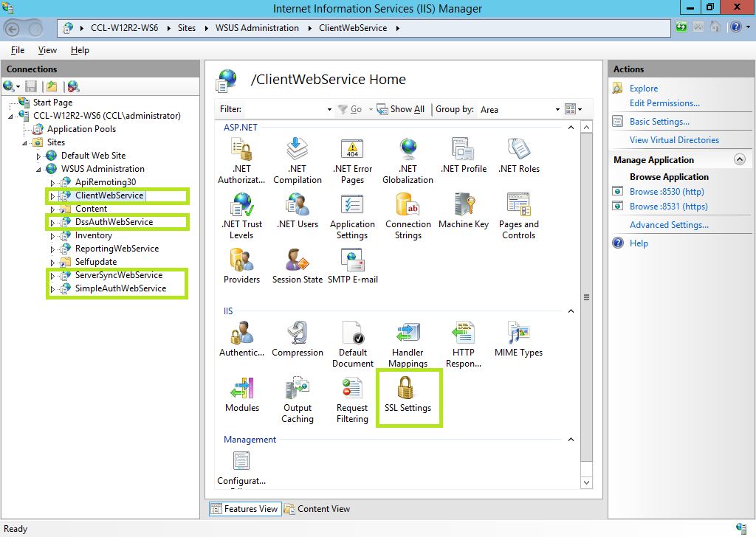
Task: Open Output Caching feature
Action: [297, 400]
